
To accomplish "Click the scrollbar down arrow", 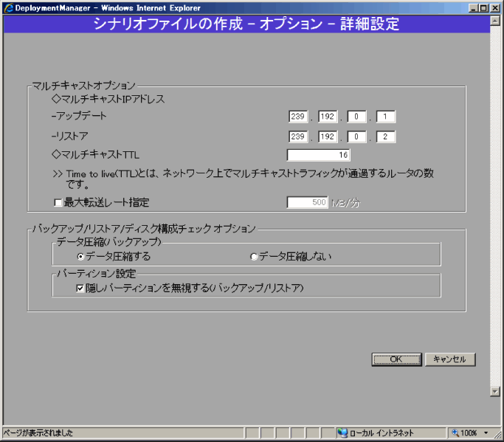I will 495,391.
